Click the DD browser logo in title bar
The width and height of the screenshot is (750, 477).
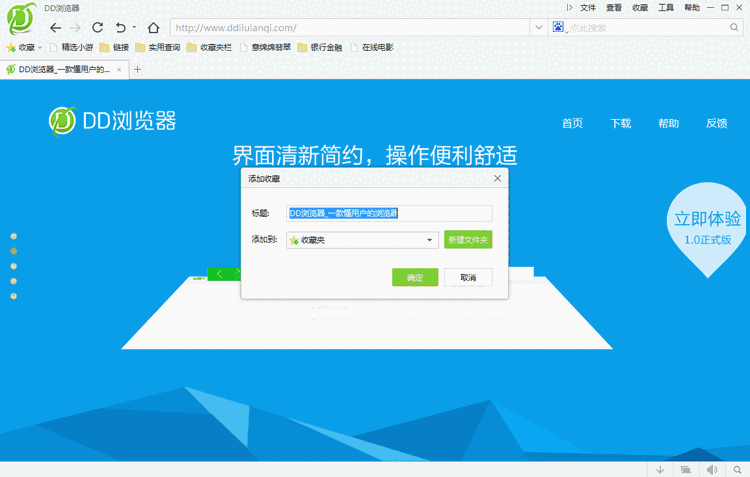click(x=21, y=19)
